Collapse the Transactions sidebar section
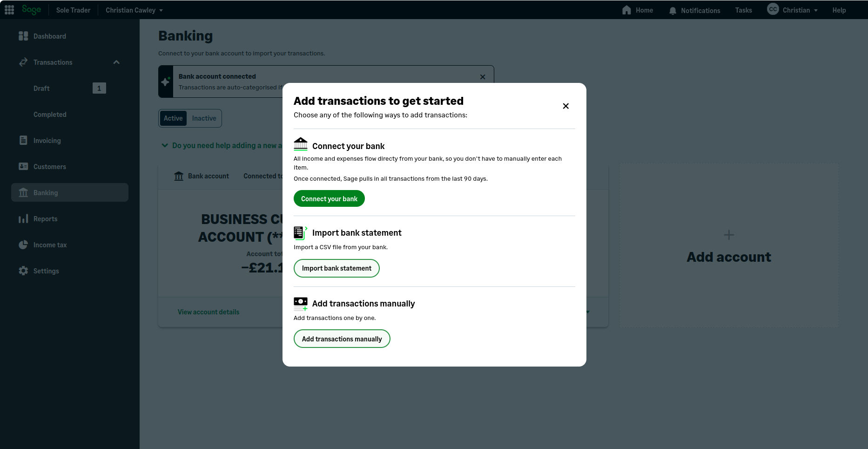The height and width of the screenshot is (449, 868). pos(116,62)
